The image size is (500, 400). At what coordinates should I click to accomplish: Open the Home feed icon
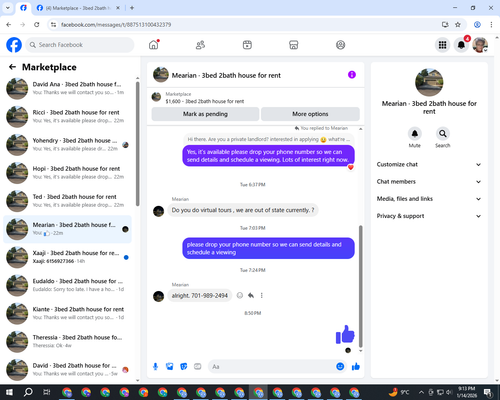coord(154,45)
